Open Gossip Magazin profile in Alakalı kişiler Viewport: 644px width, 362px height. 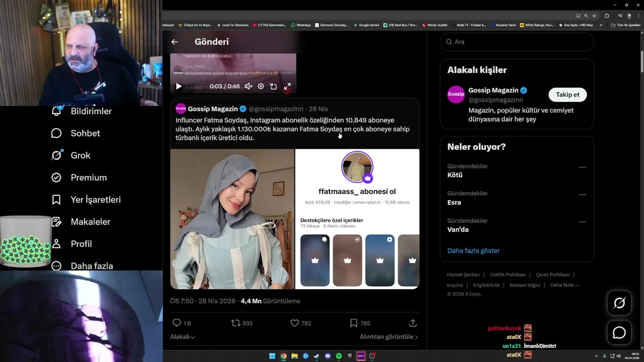click(x=493, y=90)
